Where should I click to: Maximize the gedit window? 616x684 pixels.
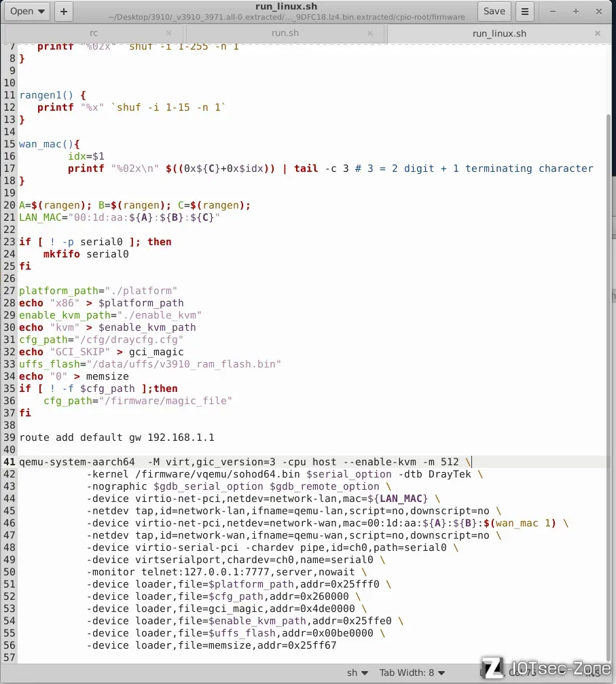[576, 12]
